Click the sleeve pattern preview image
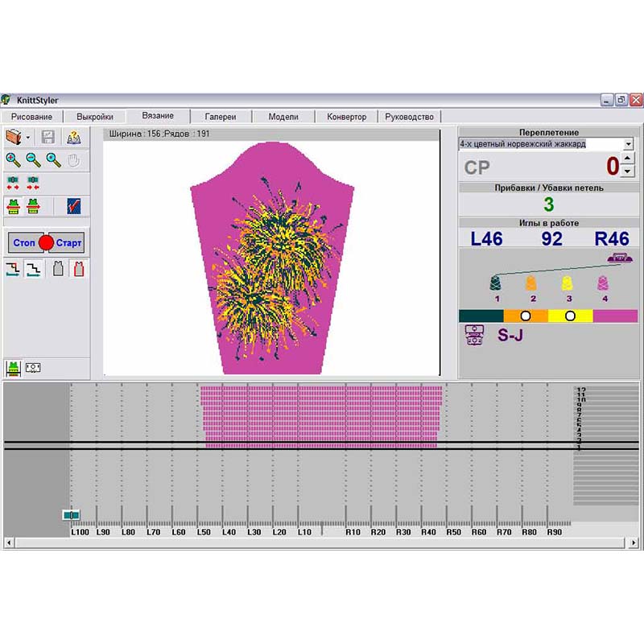Screen dimensions: 644x644 [x=272, y=258]
